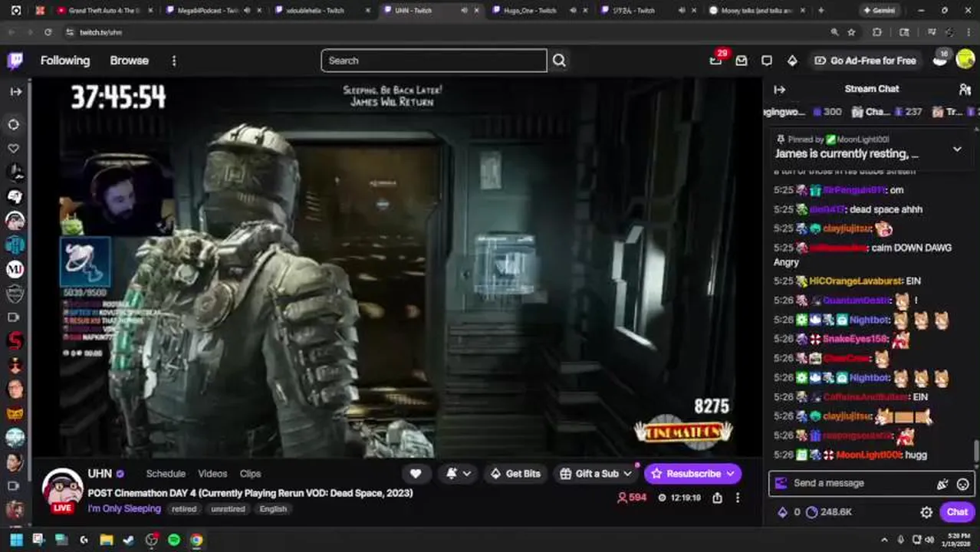980x552 pixels.
Task: Open the emote picker in chat
Action: 963,484
